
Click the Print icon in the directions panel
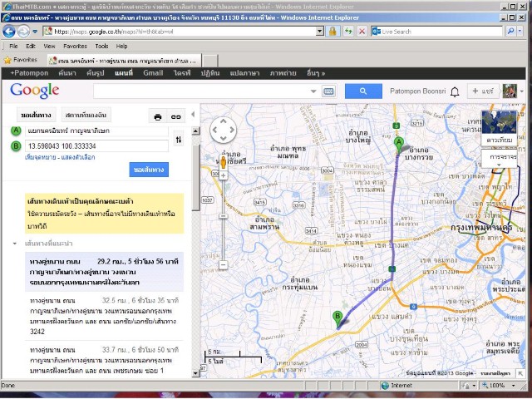158,116
